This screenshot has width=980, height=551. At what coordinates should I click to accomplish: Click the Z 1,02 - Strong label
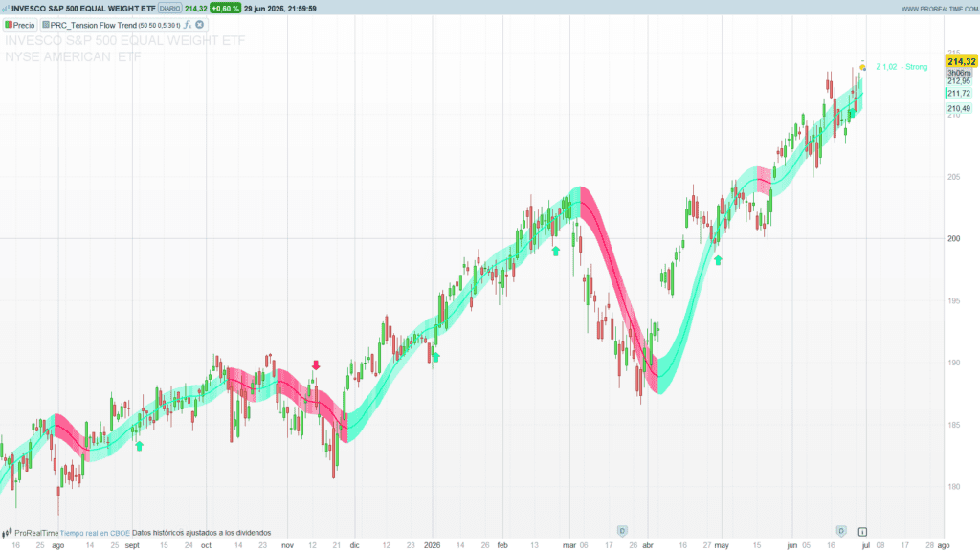click(x=902, y=67)
